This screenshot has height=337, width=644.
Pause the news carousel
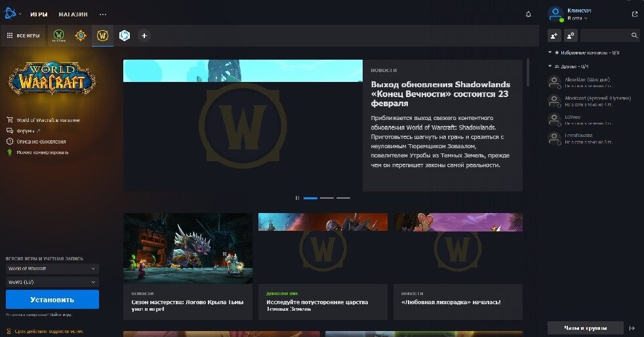(x=297, y=198)
